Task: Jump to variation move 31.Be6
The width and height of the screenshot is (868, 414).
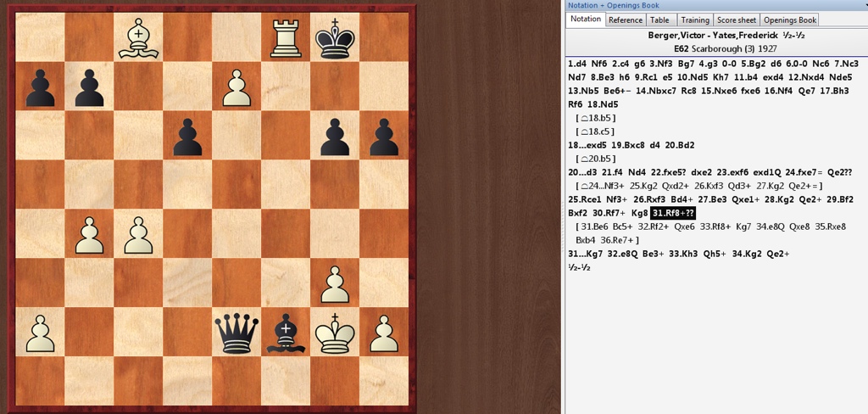Action: click(595, 227)
